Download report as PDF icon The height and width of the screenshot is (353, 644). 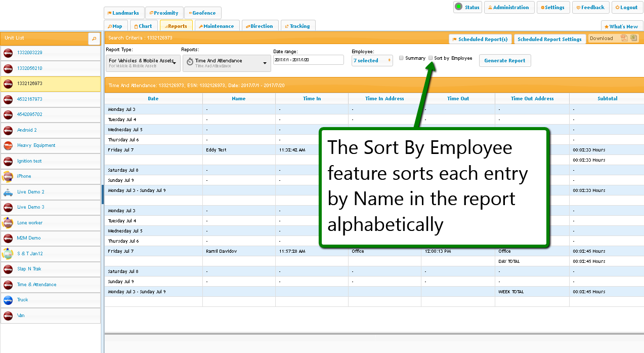624,38
